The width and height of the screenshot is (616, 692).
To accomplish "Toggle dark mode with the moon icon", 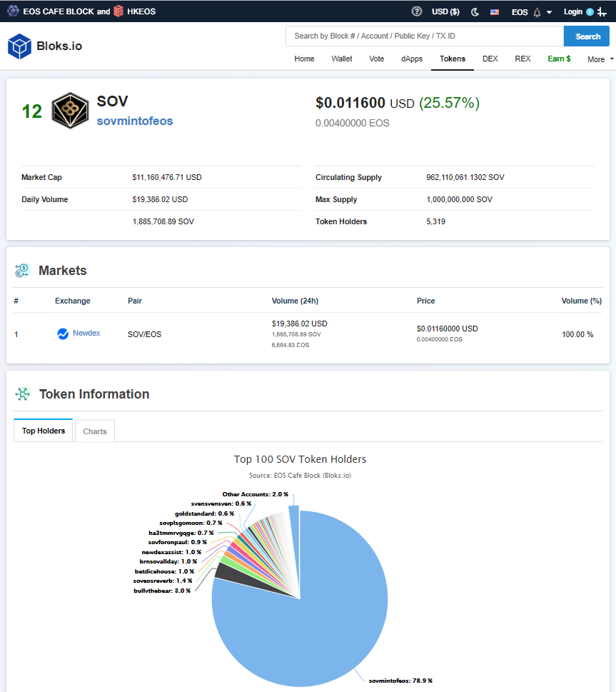I will [x=475, y=11].
